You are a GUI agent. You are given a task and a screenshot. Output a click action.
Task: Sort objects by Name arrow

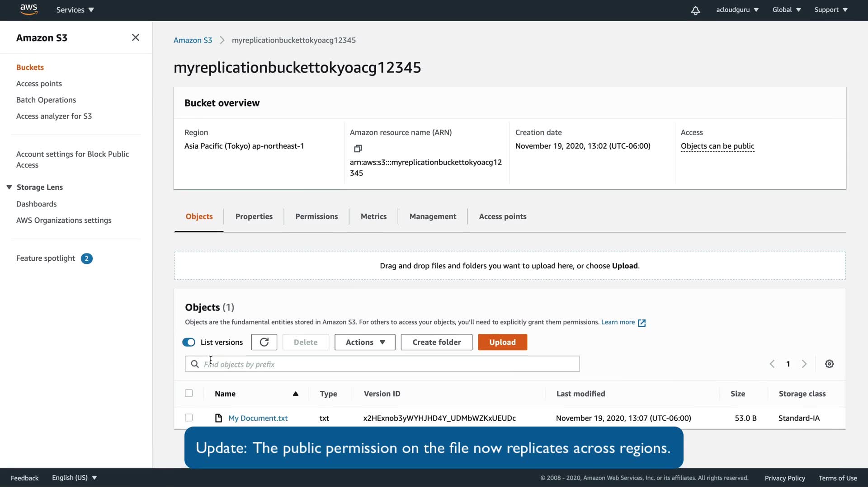(x=295, y=394)
